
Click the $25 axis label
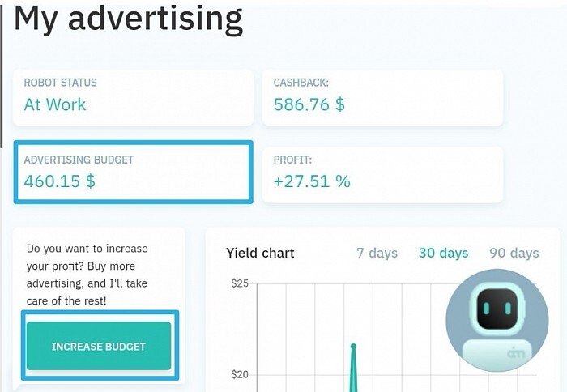240,283
